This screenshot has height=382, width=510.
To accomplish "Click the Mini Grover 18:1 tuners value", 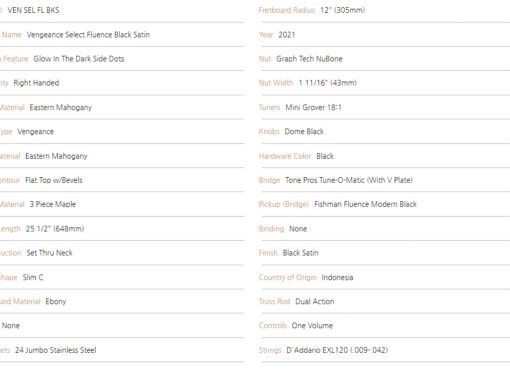I will [313, 107].
